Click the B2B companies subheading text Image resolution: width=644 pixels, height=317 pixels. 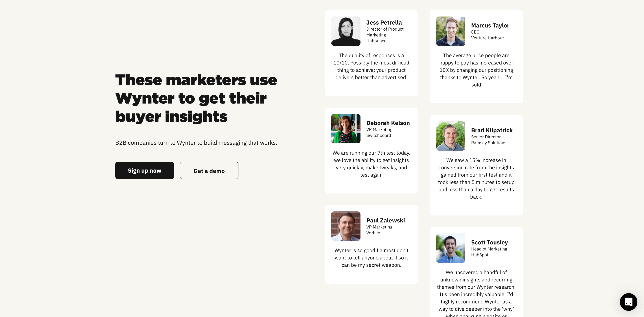tap(196, 143)
